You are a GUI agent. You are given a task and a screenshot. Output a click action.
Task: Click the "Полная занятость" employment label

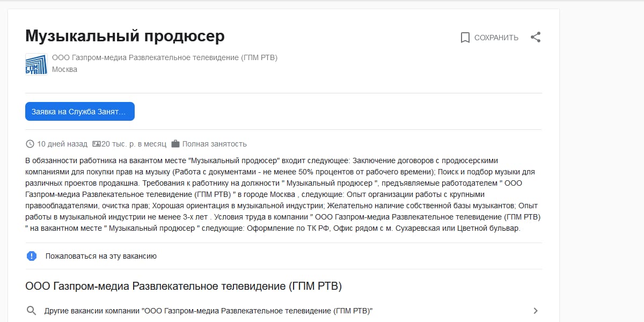pyautogui.click(x=214, y=144)
